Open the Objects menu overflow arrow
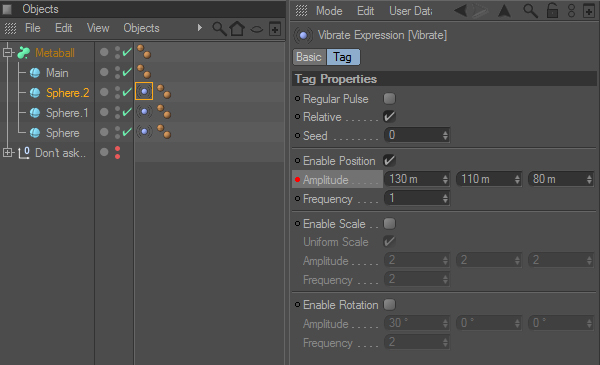This screenshot has width=600, height=365. pos(199,28)
